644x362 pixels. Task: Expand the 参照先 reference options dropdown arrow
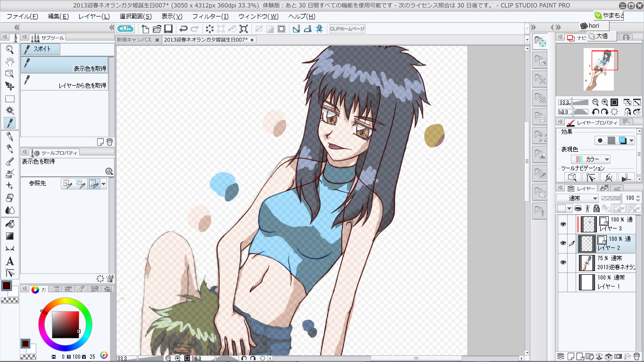point(104,184)
